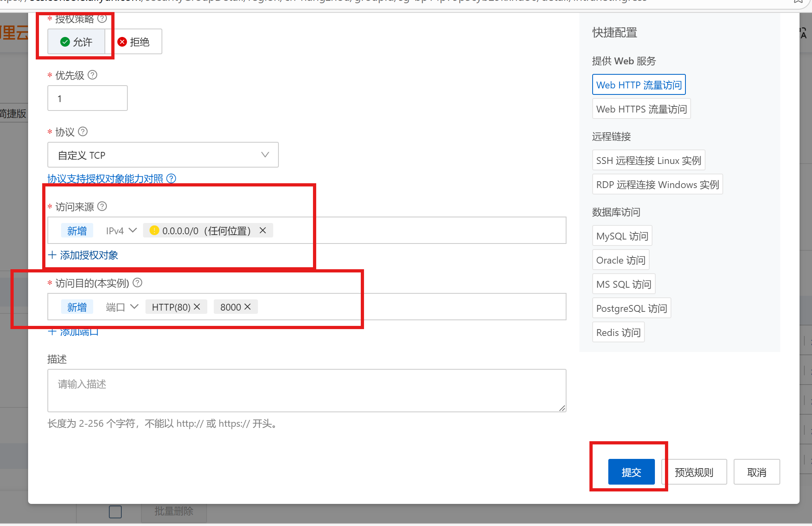Expand the IPv4 source type dropdown
Viewport: 812px width, 526px height.
pos(121,231)
